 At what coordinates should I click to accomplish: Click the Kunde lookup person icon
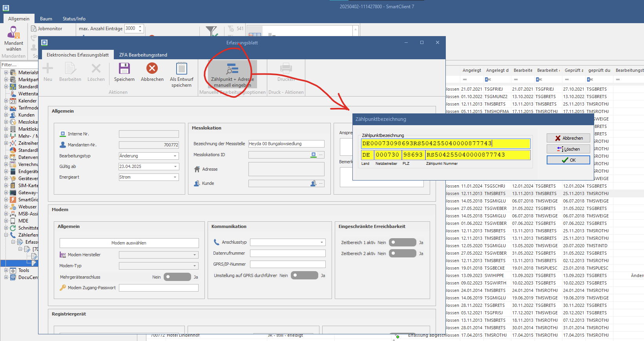pyautogui.click(x=313, y=183)
